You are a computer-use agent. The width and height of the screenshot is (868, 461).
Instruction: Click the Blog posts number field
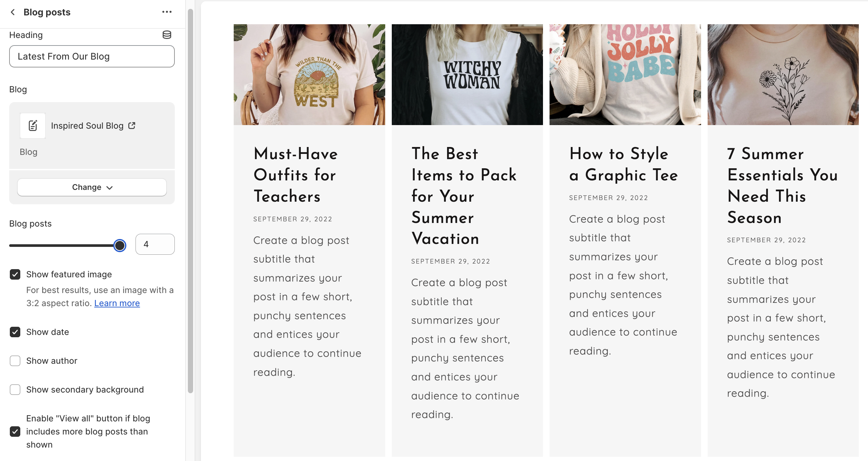(x=155, y=244)
